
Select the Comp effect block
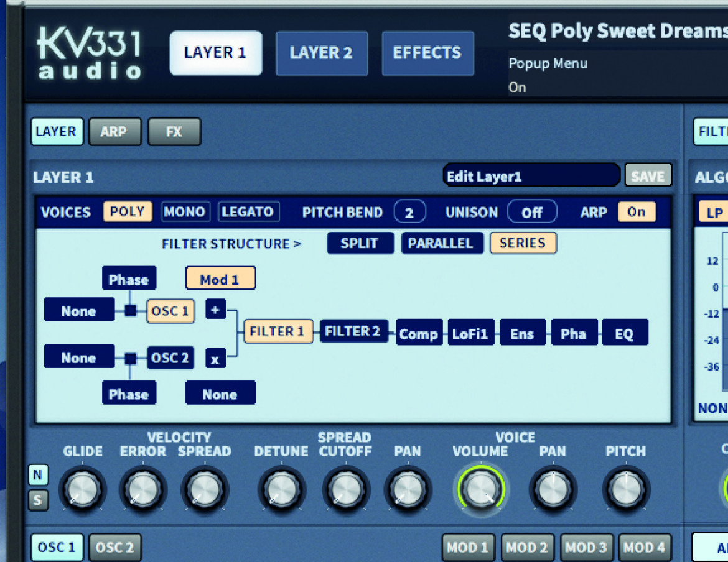pos(419,332)
